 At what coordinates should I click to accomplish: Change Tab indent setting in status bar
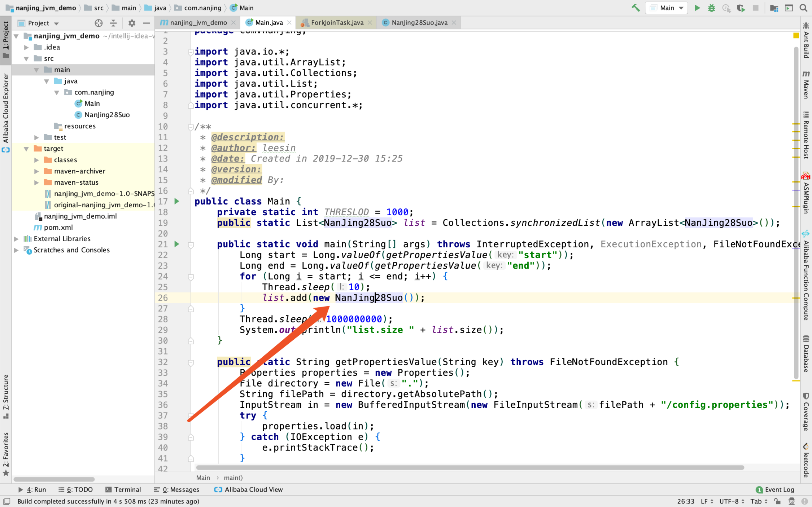(x=758, y=501)
